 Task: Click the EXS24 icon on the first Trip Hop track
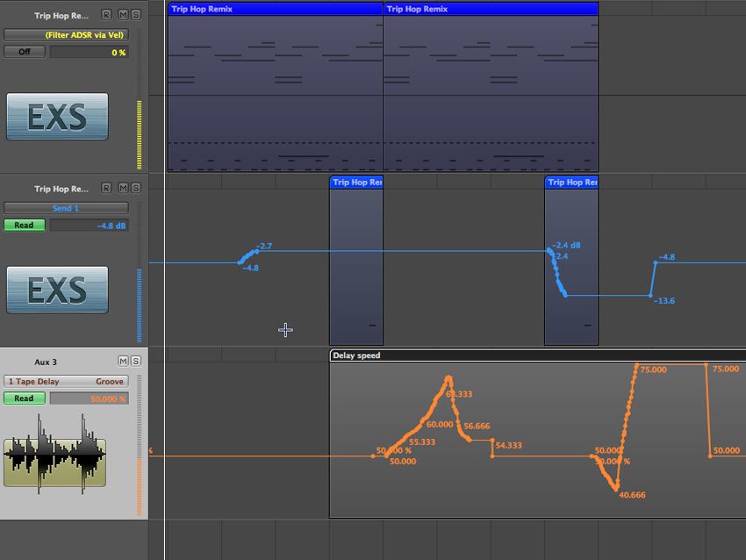56,116
